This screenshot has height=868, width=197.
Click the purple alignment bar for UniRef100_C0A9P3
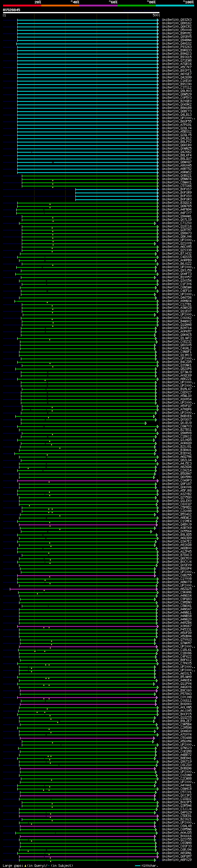tap(88, 481)
